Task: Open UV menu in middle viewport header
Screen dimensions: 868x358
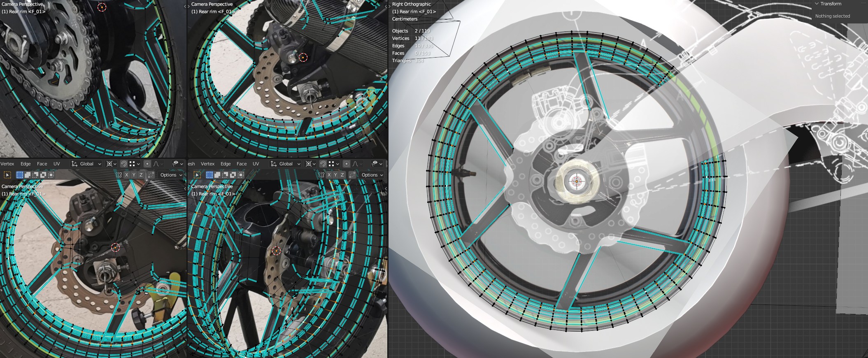Action: point(256,164)
